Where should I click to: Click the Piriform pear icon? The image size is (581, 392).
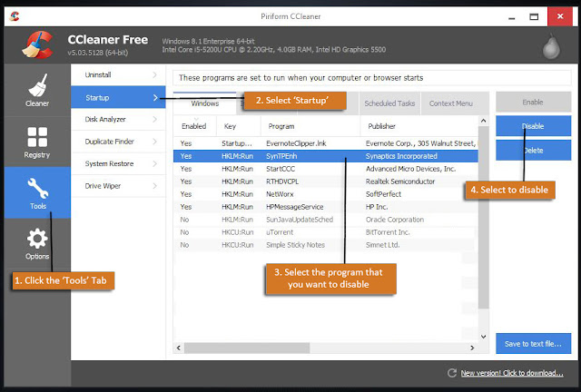tap(551, 46)
